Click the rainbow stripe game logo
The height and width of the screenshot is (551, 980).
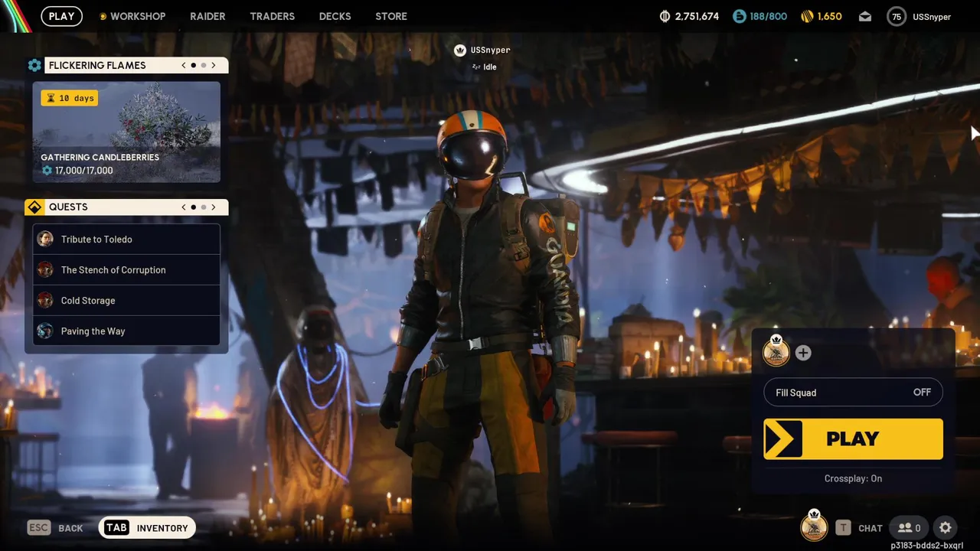coord(15,16)
